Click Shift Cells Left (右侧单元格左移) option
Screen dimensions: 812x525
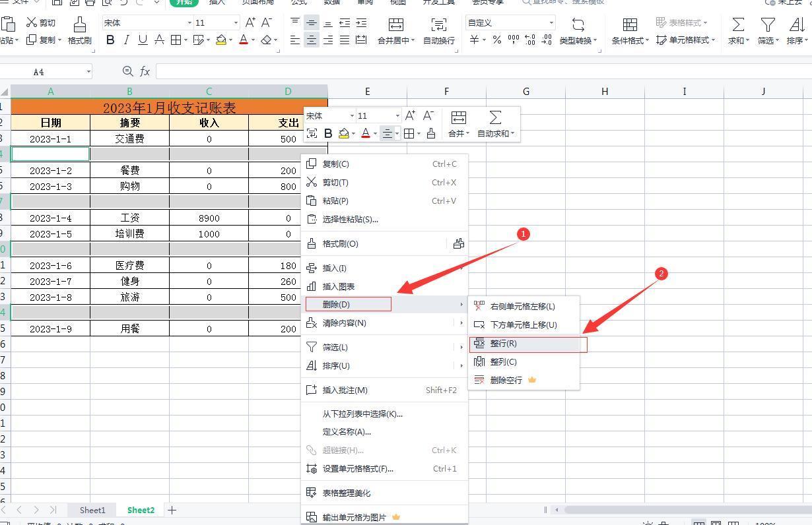click(524, 307)
